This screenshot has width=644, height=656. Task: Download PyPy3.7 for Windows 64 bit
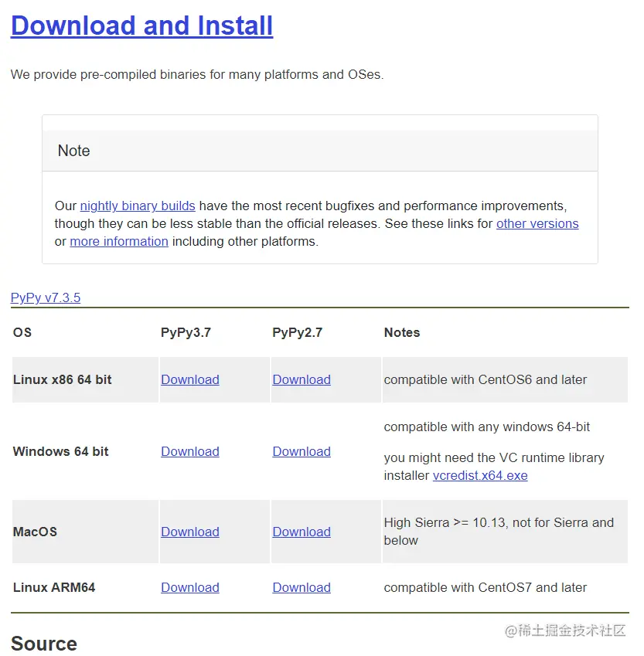coord(190,451)
